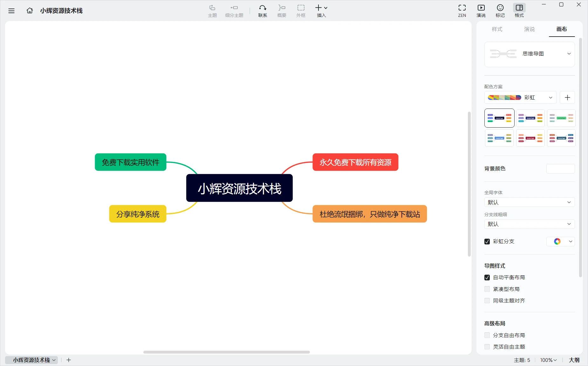This screenshot has width=588, height=366.
Task: Enable 紧凑型布局 compact layout
Action: (x=487, y=289)
